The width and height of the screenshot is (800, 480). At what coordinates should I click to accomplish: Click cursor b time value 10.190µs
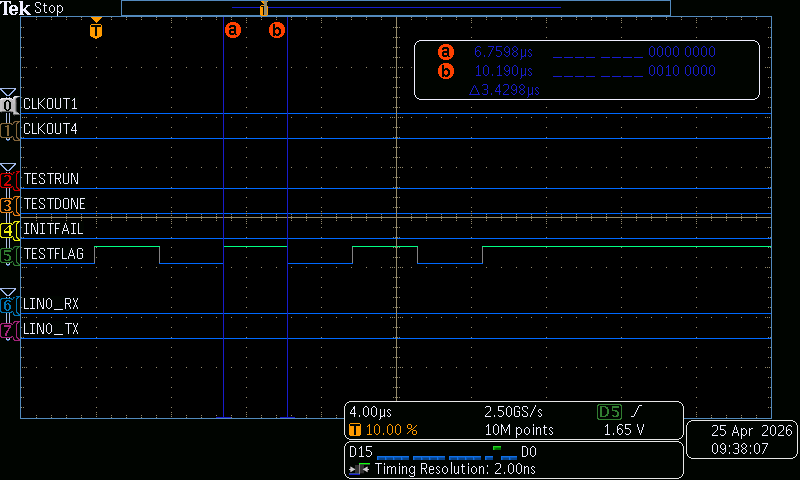coord(503,71)
